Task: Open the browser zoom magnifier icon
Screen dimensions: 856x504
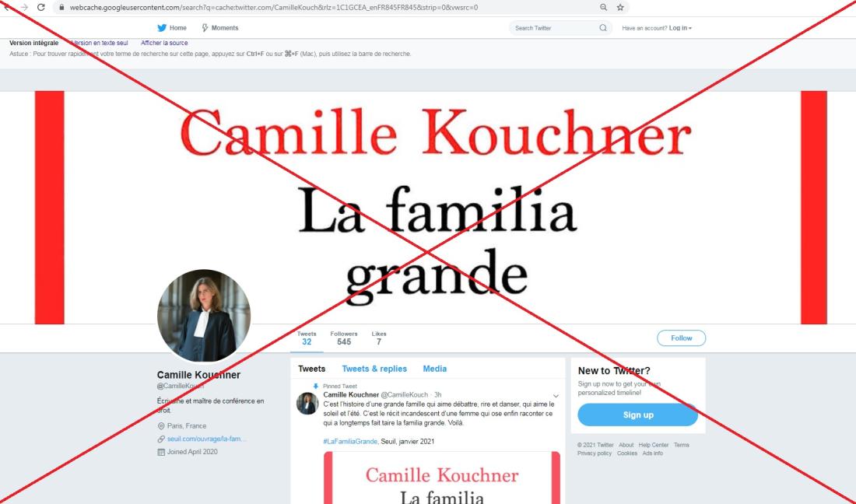Action: (603, 7)
